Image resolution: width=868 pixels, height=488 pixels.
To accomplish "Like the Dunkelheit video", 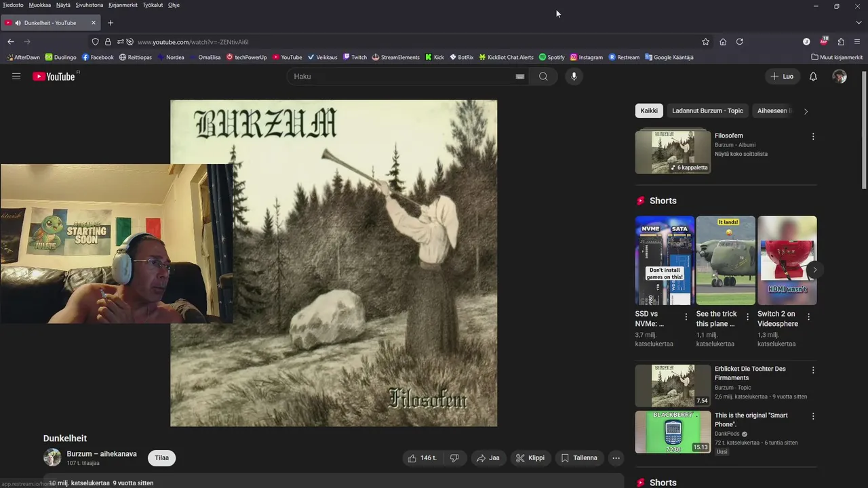I will pos(422,458).
